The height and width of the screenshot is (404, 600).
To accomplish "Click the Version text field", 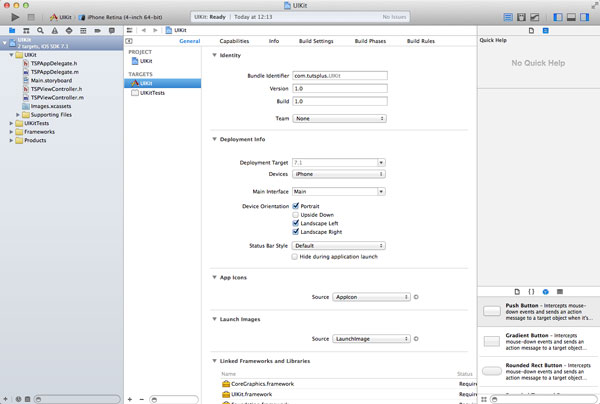I will pos(340,88).
